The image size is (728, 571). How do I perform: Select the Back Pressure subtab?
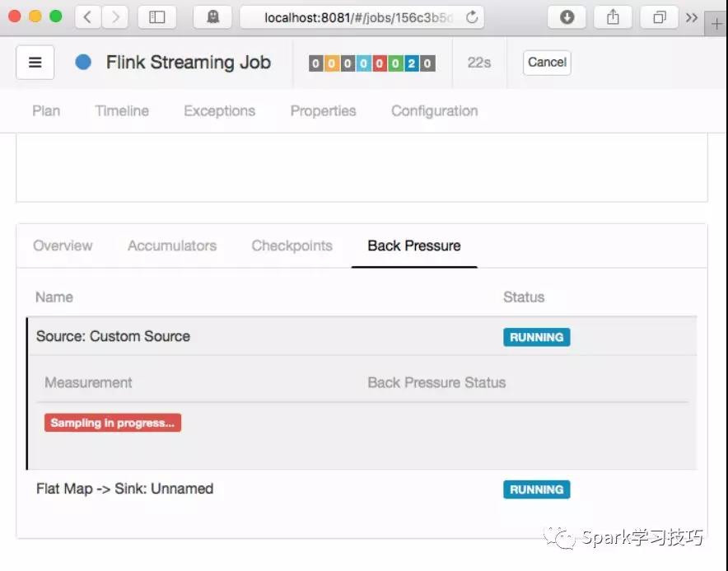[414, 246]
